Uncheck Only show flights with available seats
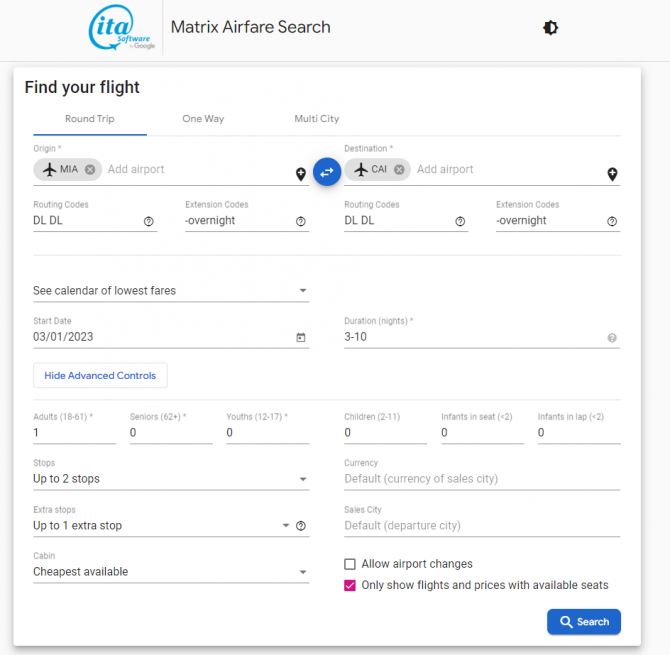This screenshot has width=670, height=655. coord(350,585)
